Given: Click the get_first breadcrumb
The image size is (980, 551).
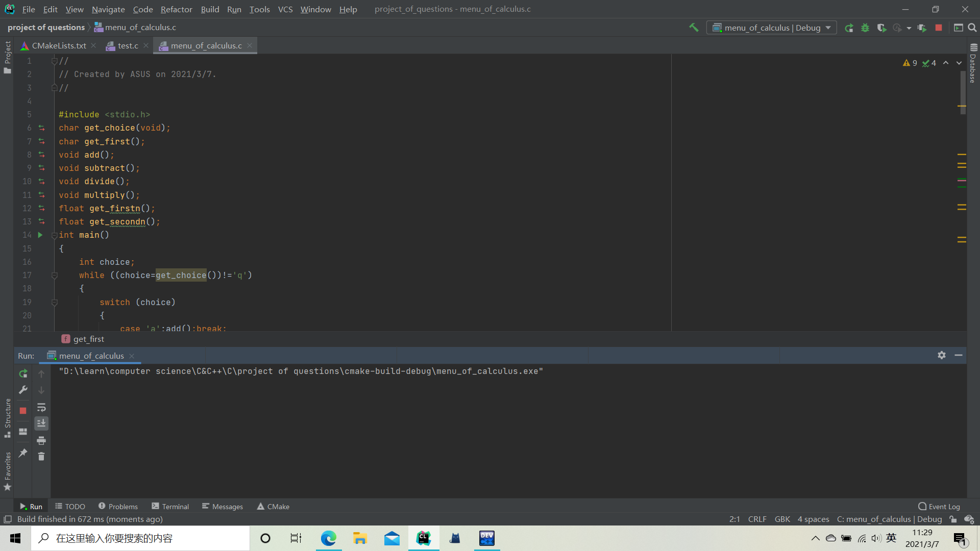Looking at the screenshot, I should 83,339.
